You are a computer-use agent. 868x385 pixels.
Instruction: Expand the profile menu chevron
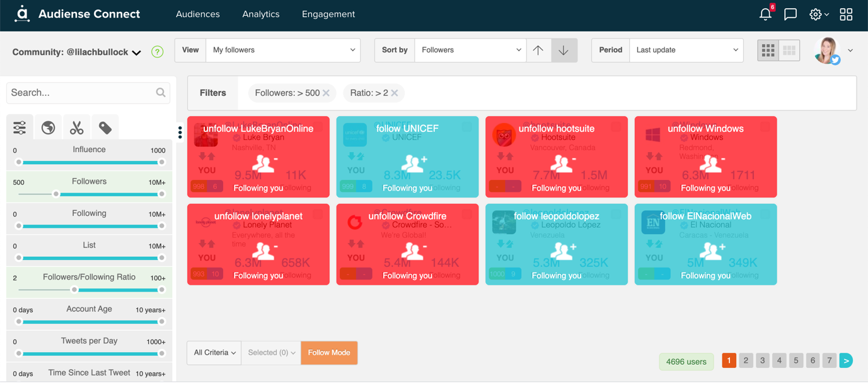pyautogui.click(x=850, y=50)
